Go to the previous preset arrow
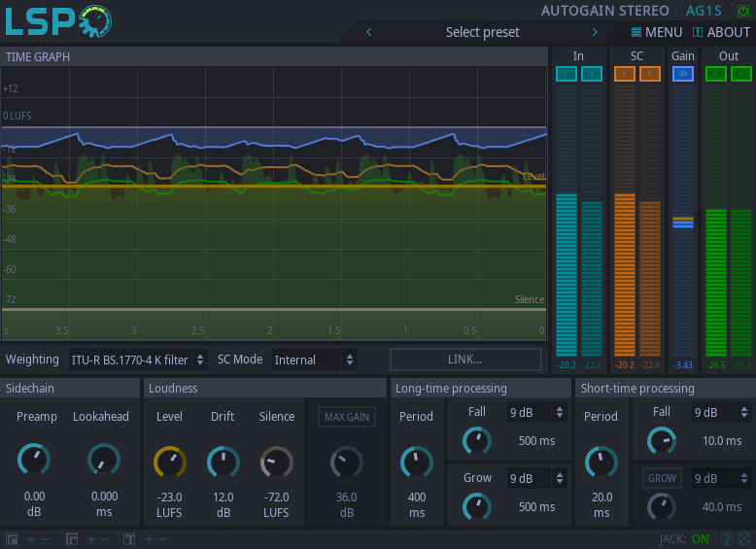This screenshot has width=756, height=549. coord(369,32)
